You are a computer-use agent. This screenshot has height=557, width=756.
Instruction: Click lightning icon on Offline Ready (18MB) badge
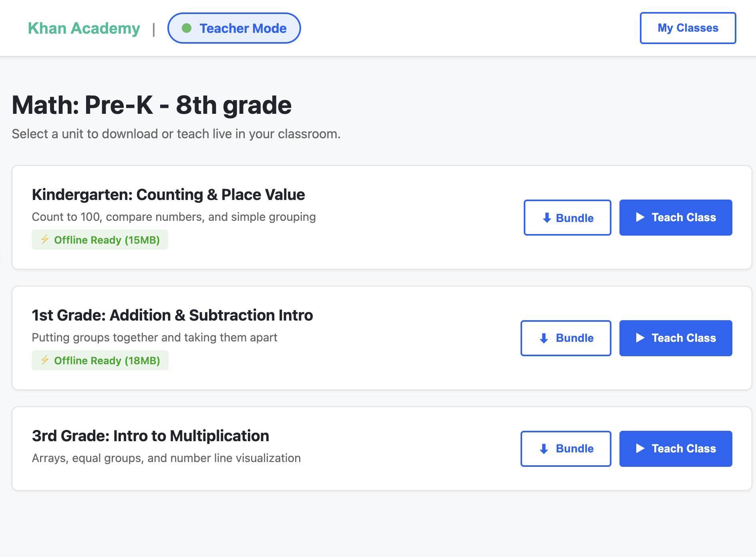click(x=45, y=360)
